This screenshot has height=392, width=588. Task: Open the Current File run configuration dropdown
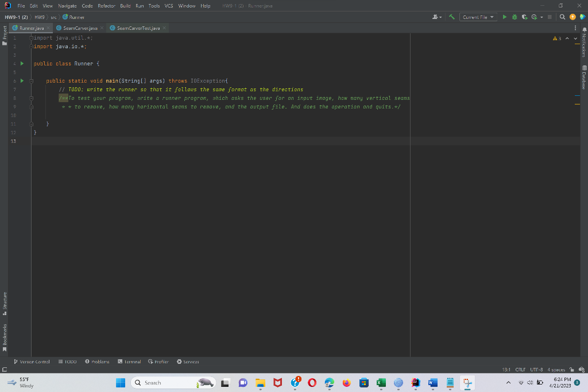click(x=478, y=17)
